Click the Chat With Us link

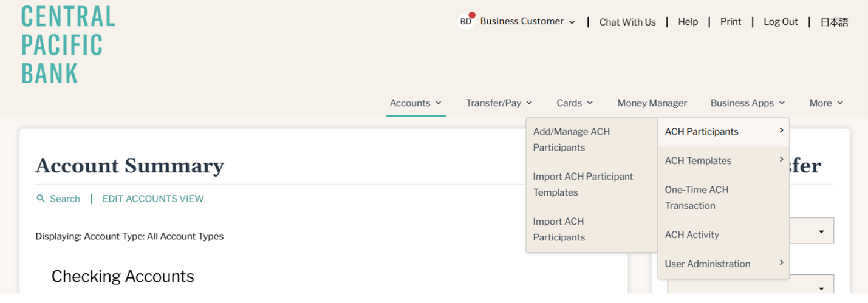point(627,22)
